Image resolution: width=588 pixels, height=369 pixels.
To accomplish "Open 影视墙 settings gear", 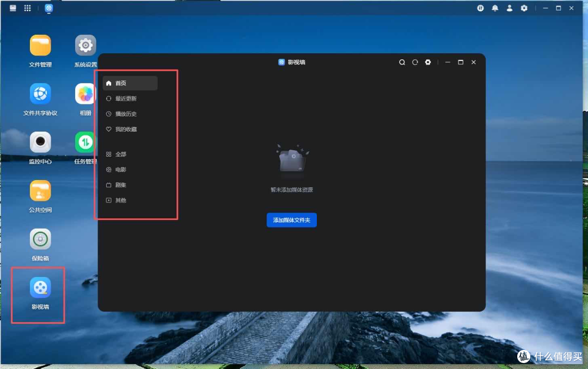I will click(x=428, y=62).
